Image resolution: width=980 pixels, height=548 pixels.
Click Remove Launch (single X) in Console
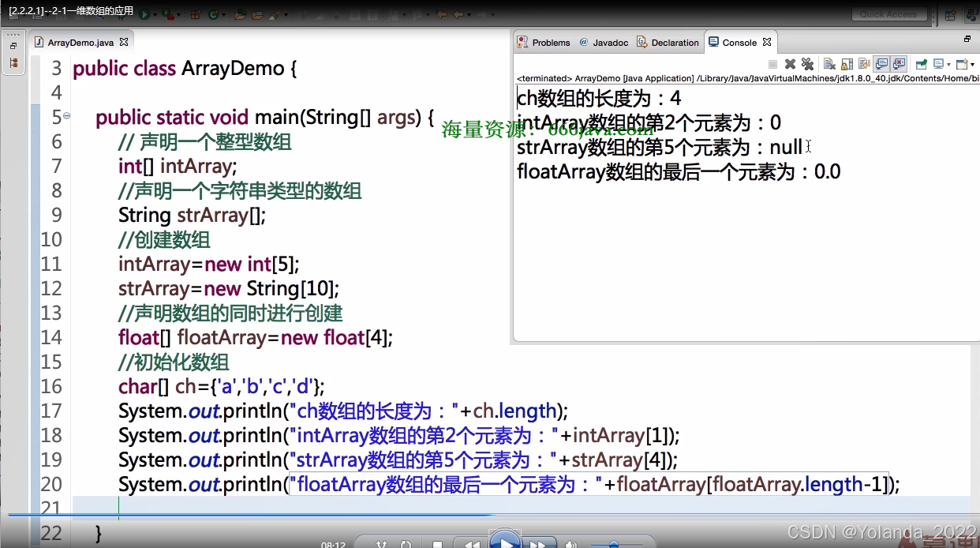tap(790, 65)
